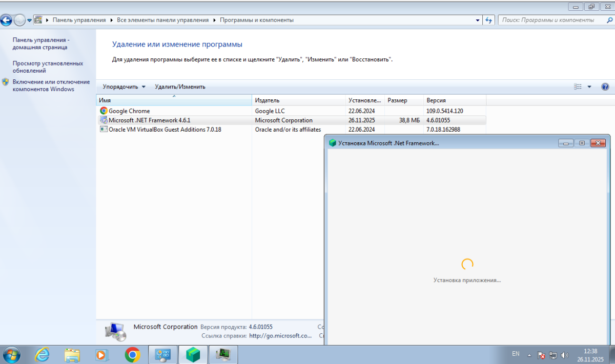Screen dimensions: 615x364
Task: Switch to Control Panel taskbar button
Action: [x=163, y=354]
